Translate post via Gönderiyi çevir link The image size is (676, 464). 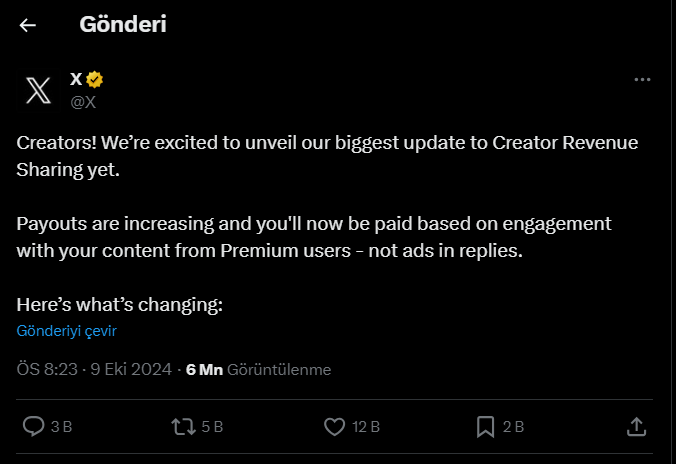(x=67, y=331)
